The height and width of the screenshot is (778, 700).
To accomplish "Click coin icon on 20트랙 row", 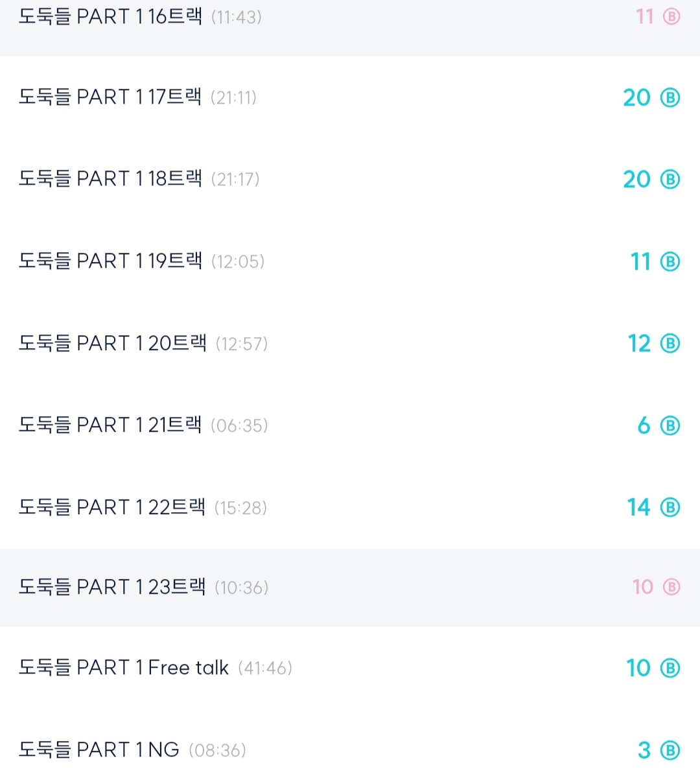I will [x=670, y=344].
